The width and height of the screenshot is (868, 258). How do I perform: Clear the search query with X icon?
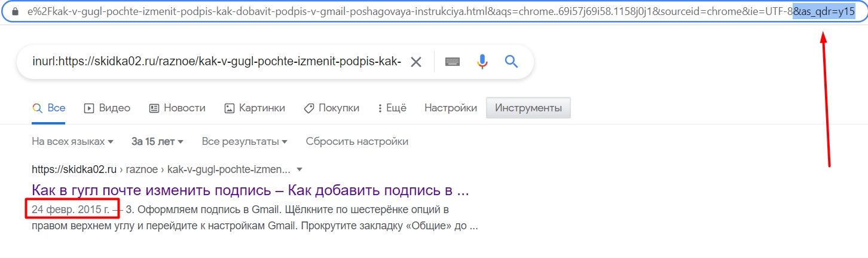[x=415, y=62]
